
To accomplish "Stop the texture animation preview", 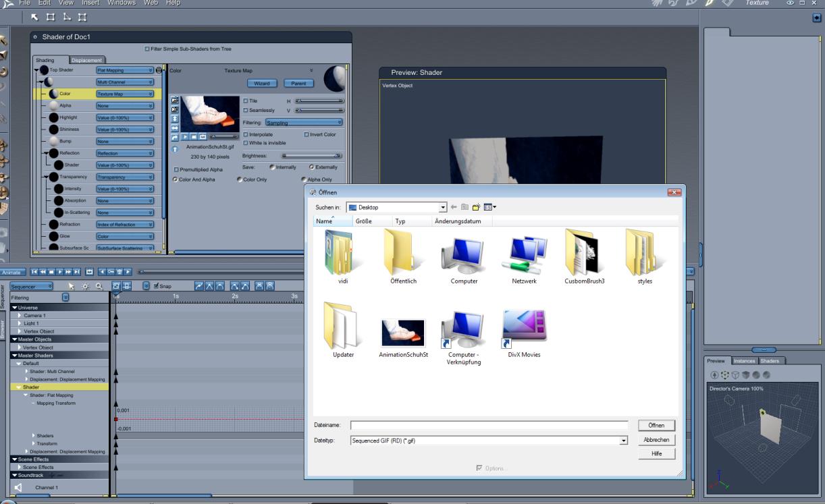I will click(x=194, y=137).
